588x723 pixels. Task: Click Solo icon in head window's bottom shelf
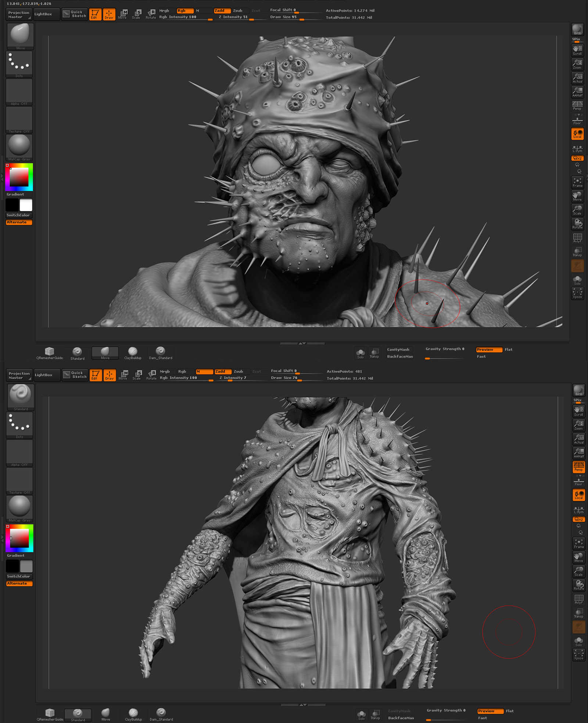point(361,353)
